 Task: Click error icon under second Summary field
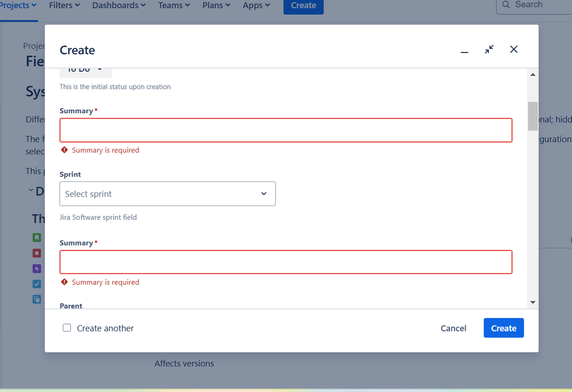click(x=65, y=282)
